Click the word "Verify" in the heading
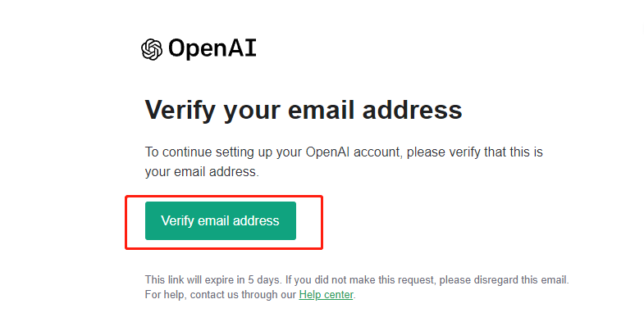The image size is (644, 331). point(180,110)
